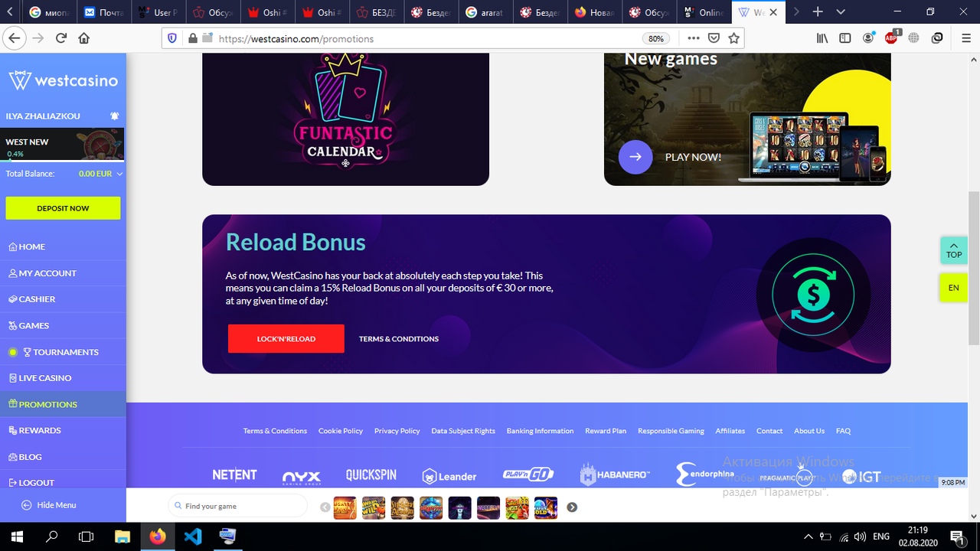This screenshot has width=980, height=551.
Task: Click the Quickspin provider logo
Action: click(x=371, y=475)
